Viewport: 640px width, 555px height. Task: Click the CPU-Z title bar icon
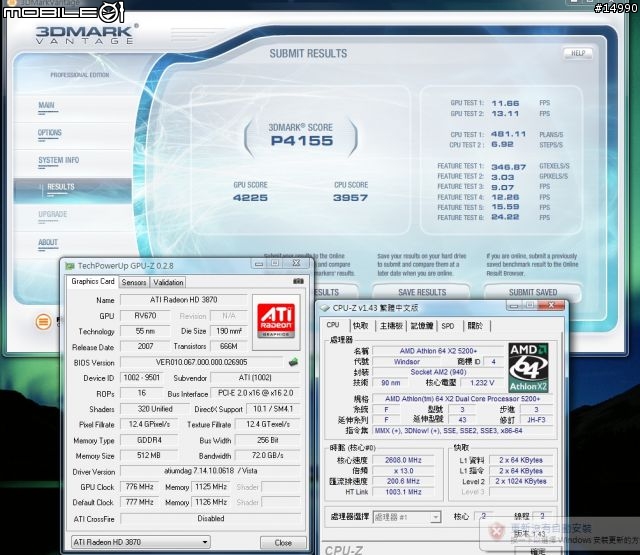326,308
